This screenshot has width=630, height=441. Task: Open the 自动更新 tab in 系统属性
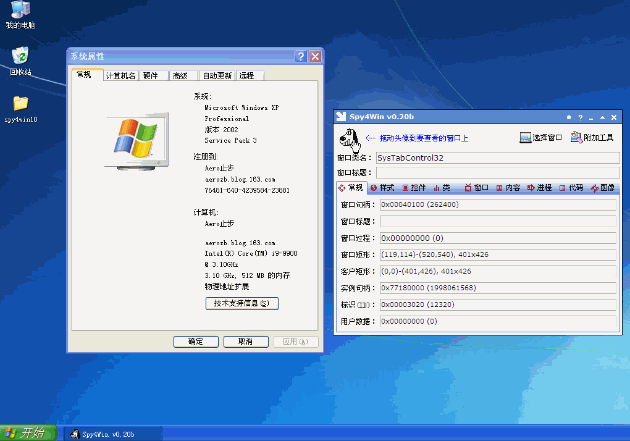[217, 76]
